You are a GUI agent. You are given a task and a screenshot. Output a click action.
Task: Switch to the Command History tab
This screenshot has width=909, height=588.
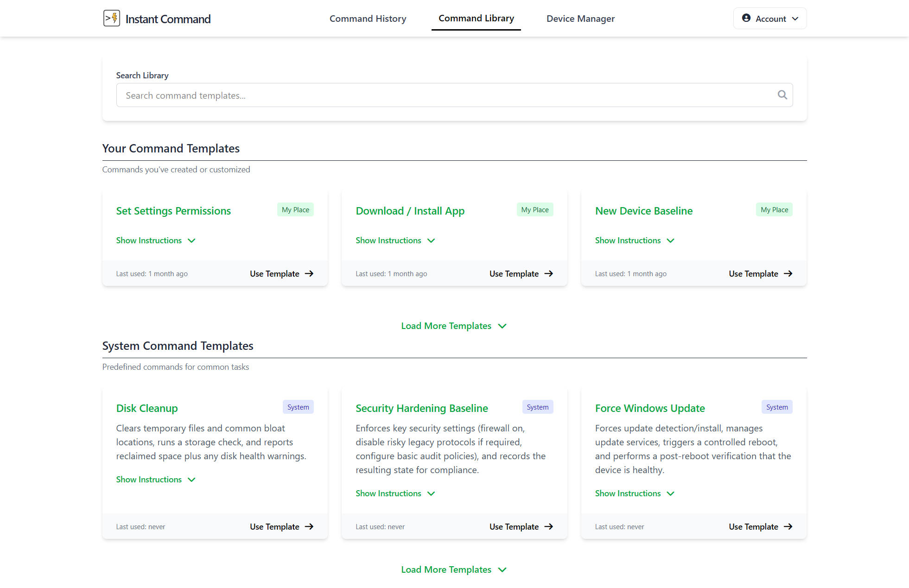pos(368,18)
